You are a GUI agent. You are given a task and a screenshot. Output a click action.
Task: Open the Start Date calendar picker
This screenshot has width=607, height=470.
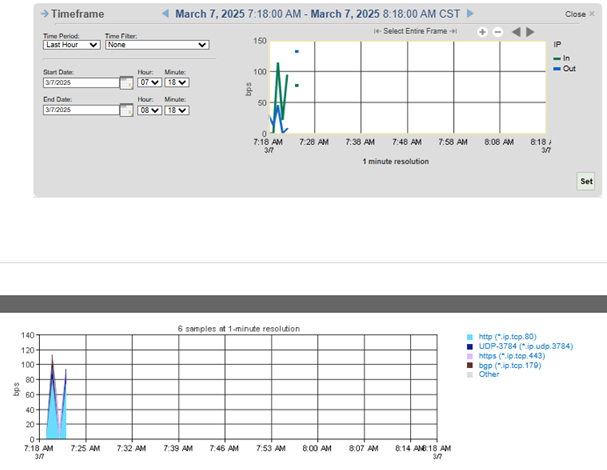(x=126, y=83)
